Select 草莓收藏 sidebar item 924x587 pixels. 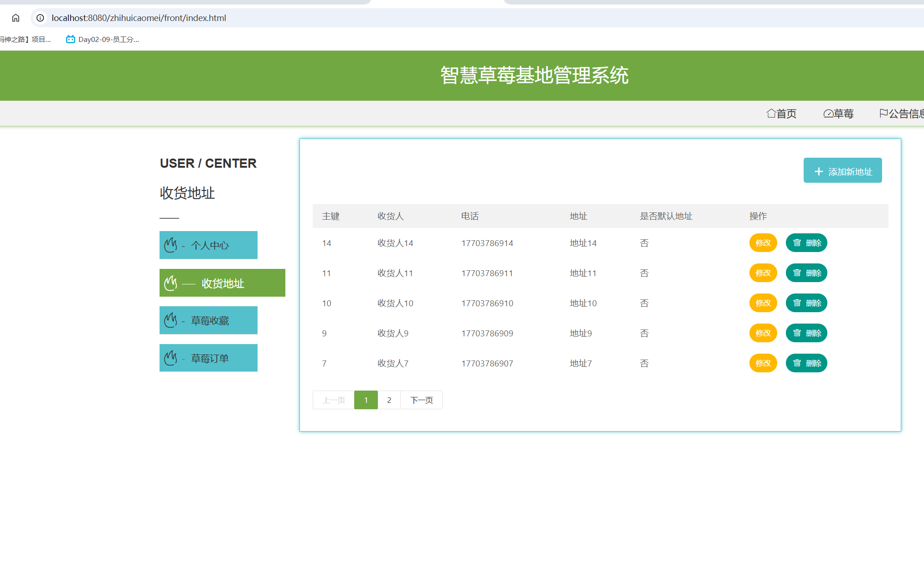tap(208, 320)
